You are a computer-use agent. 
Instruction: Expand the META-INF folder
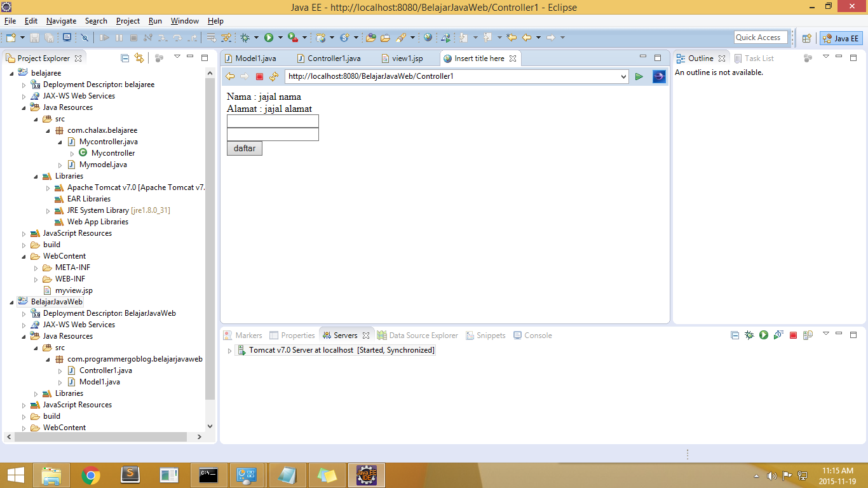36,268
